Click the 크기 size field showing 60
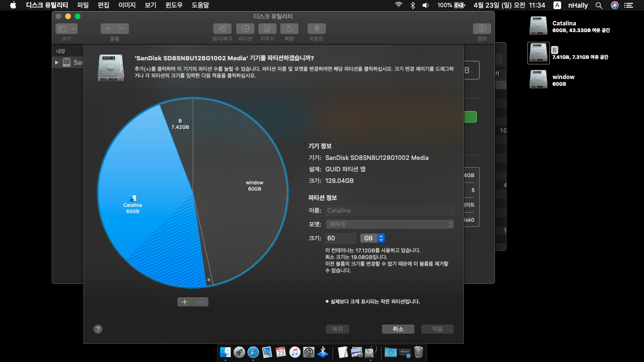 (340, 238)
